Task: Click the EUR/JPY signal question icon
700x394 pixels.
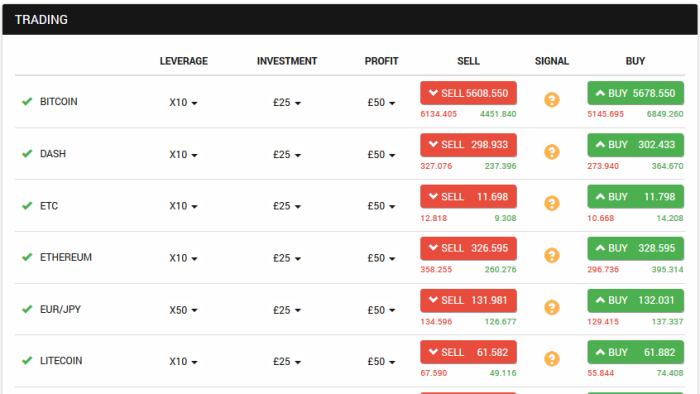Action: tap(552, 307)
